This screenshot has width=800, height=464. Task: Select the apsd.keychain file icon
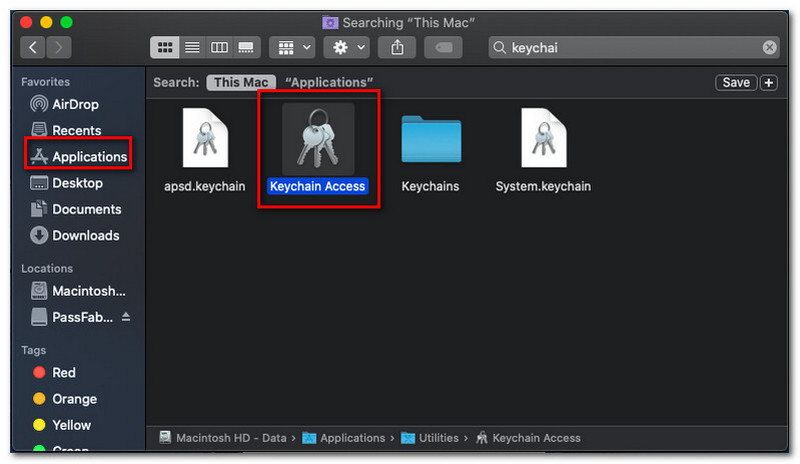click(x=205, y=138)
